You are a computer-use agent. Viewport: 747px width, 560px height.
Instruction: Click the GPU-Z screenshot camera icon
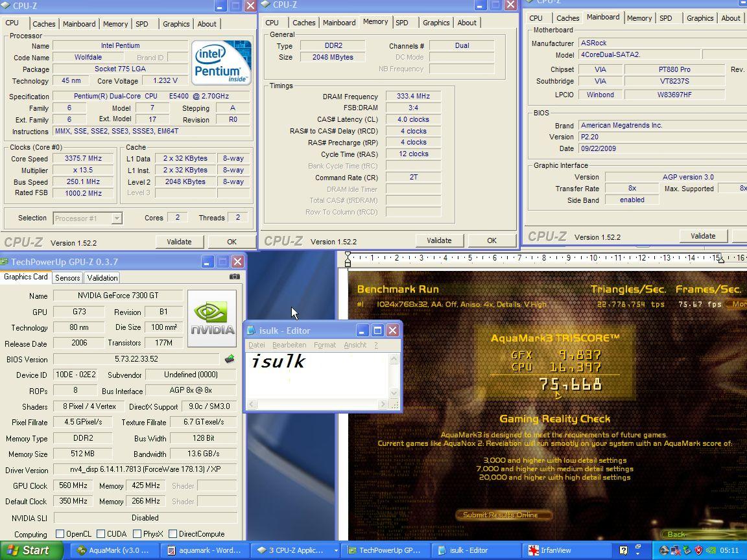pyautogui.click(x=234, y=276)
